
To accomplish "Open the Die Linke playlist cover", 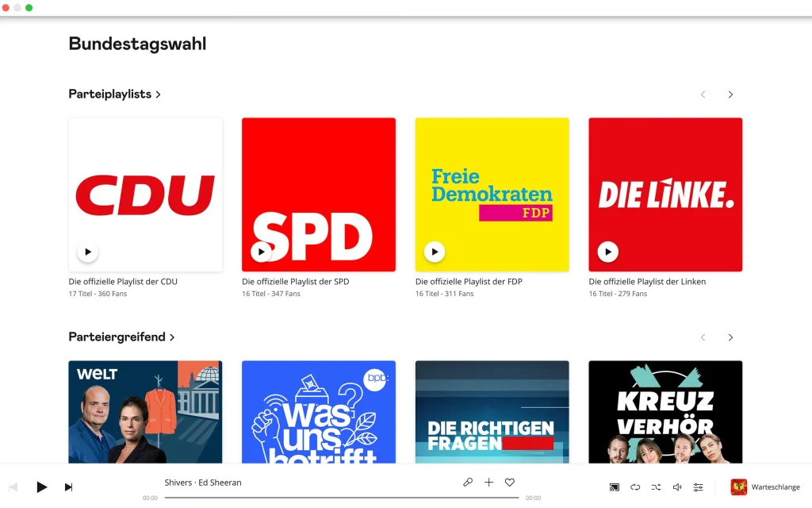I will pos(665,194).
